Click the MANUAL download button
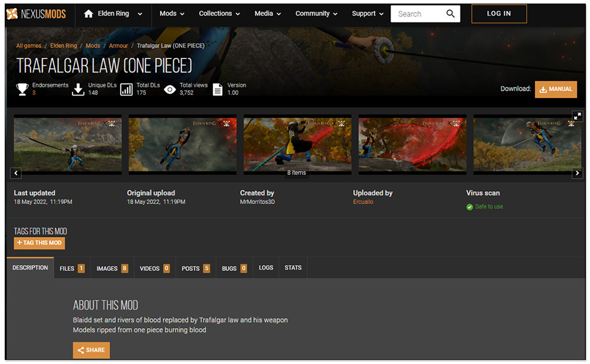The height and width of the screenshot is (364, 590). point(556,89)
